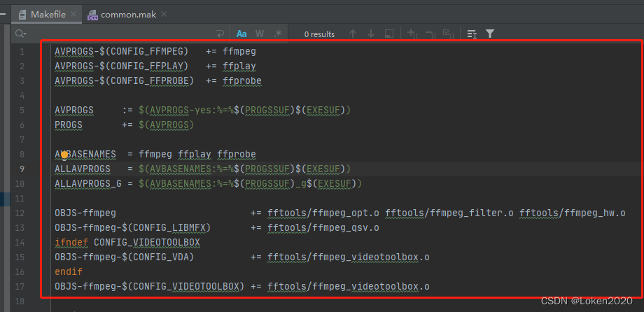Click 'ifndef' keyword on line 14
This screenshot has height=312, width=644.
pos(71,243)
